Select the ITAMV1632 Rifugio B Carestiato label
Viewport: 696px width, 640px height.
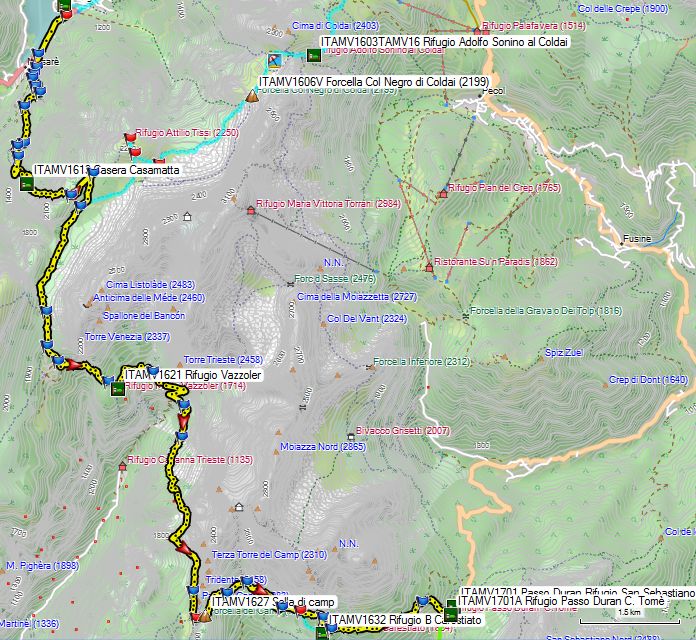point(405,620)
